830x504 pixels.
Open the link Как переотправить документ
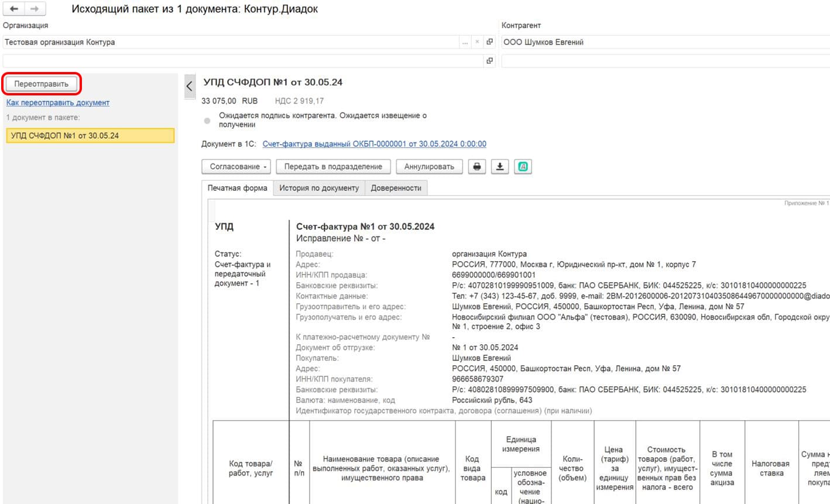pos(58,102)
